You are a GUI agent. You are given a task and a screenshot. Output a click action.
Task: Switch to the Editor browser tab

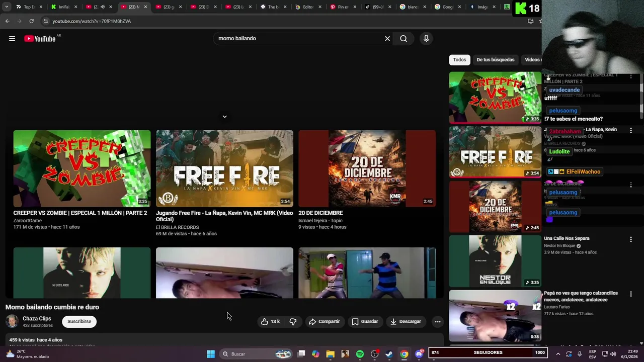click(308, 7)
